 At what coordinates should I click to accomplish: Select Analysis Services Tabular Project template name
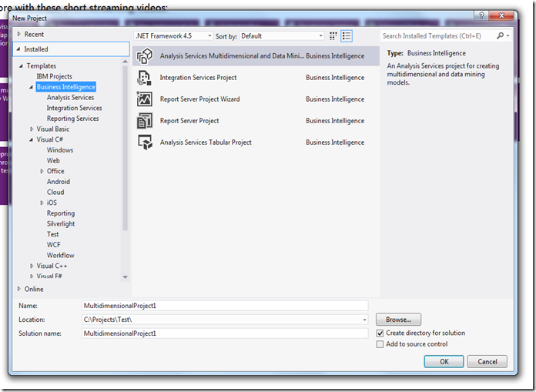click(x=206, y=142)
